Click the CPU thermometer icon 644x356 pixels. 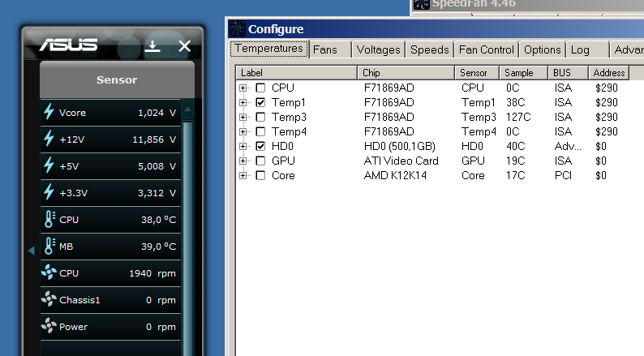(49, 219)
